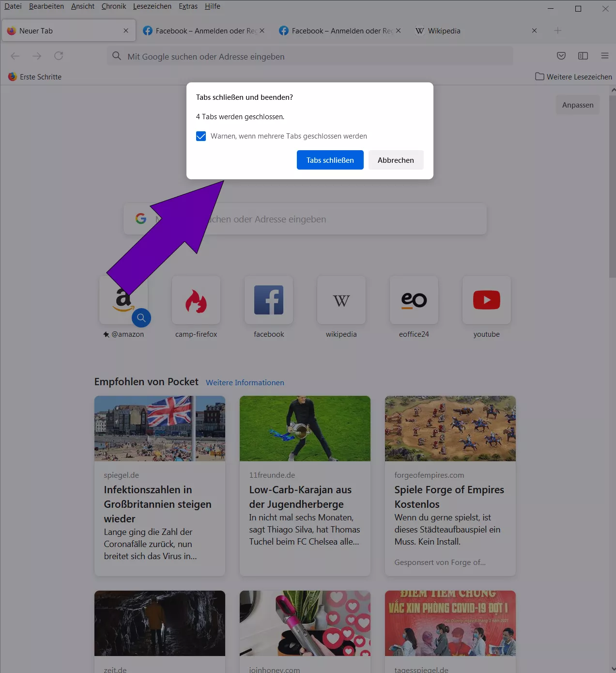Maximize the Firefox window
Viewport: 616px width, 673px height.
[x=578, y=9]
